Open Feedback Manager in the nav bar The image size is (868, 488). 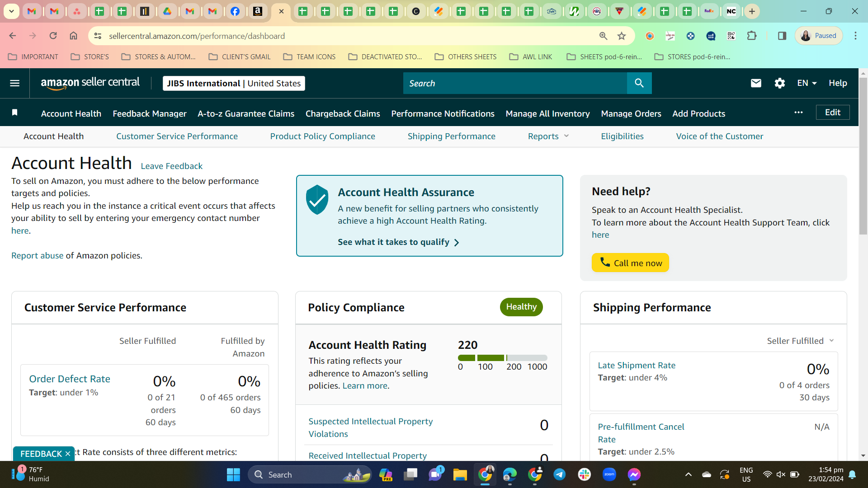(x=150, y=113)
